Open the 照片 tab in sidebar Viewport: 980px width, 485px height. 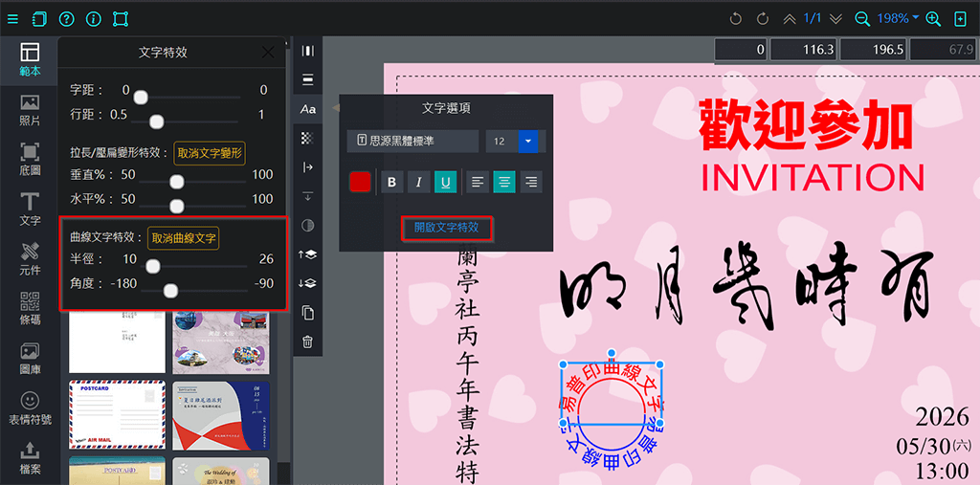click(x=30, y=110)
